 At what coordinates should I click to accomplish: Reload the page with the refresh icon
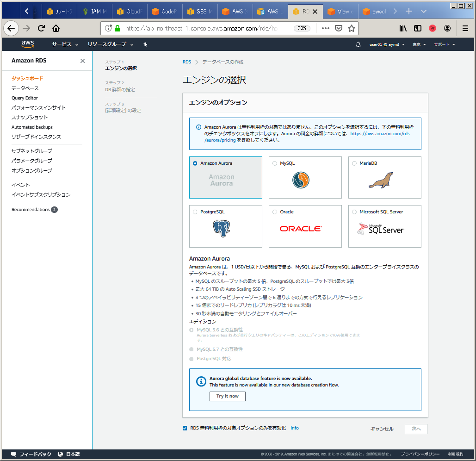click(x=41, y=28)
